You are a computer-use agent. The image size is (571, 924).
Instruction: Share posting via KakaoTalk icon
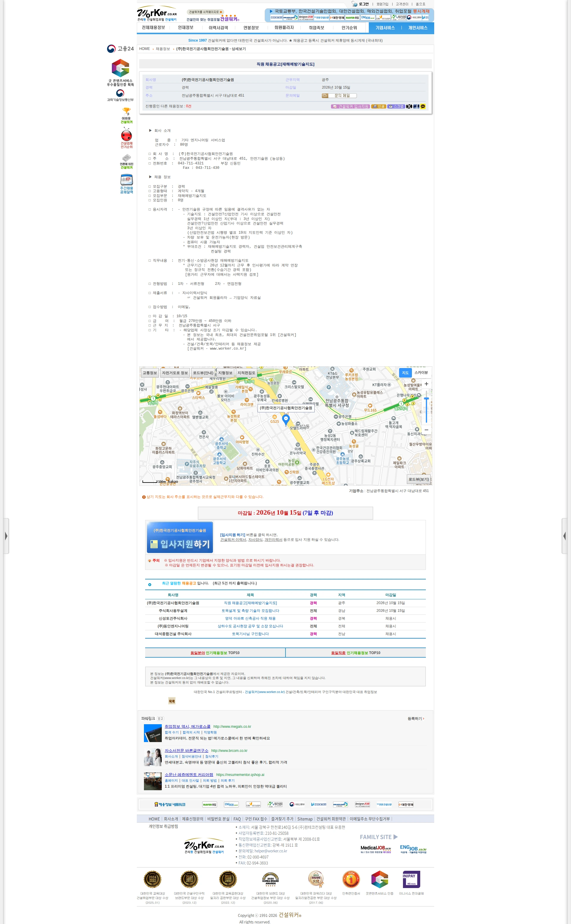[423, 106]
